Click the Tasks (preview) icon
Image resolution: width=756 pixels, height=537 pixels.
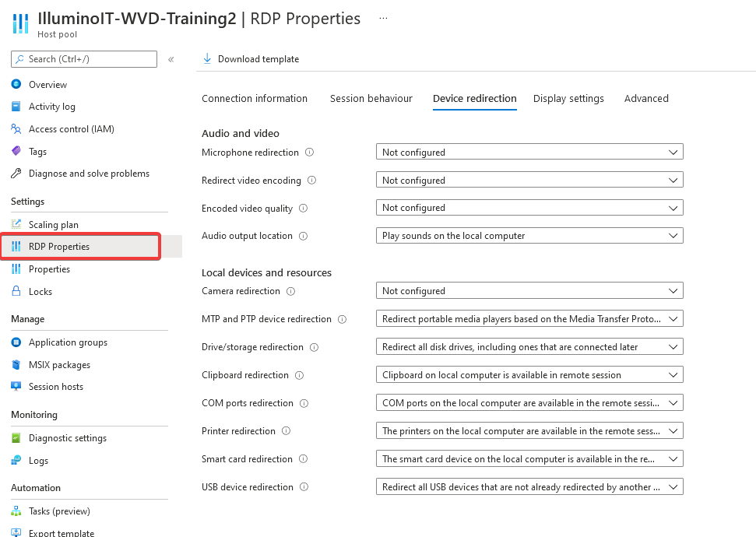16,511
